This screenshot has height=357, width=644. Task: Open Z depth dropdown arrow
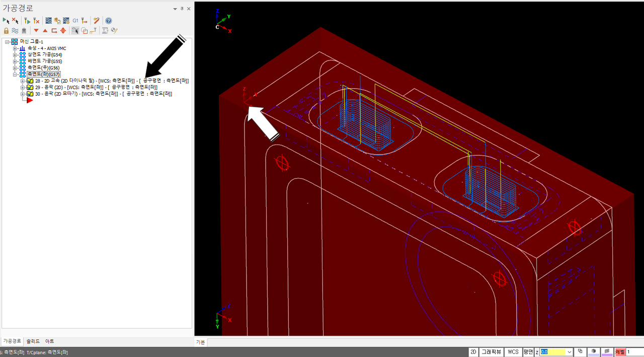pyautogui.click(x=569, y=352)
